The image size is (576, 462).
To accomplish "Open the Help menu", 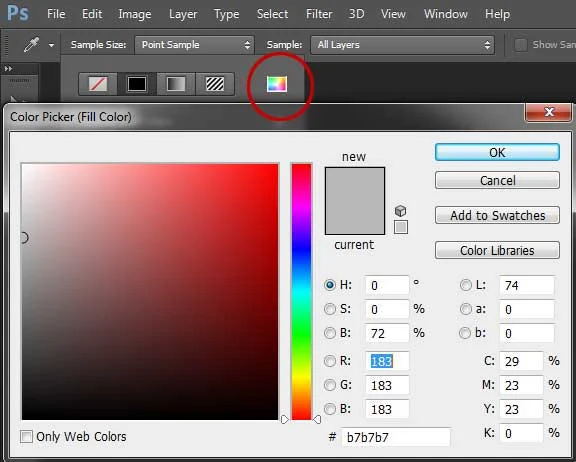I will coord(497,14).
